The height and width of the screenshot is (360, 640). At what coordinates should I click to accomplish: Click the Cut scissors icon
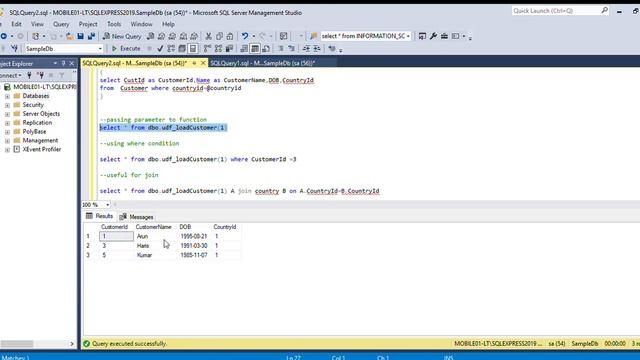[x=209, y=36]
